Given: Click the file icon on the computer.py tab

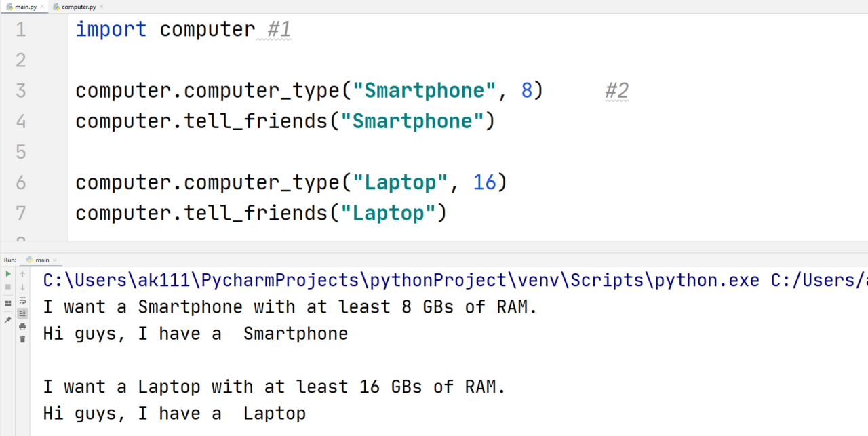Looking at the screenshot, I should [56, 6].
